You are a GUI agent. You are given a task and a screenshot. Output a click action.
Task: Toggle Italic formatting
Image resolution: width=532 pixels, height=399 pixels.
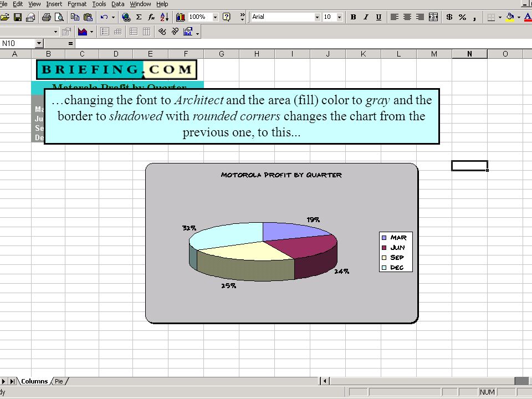[366, 17]
